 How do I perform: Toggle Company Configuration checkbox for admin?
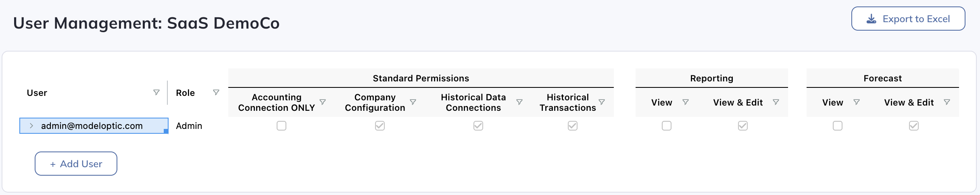(380, 126)
